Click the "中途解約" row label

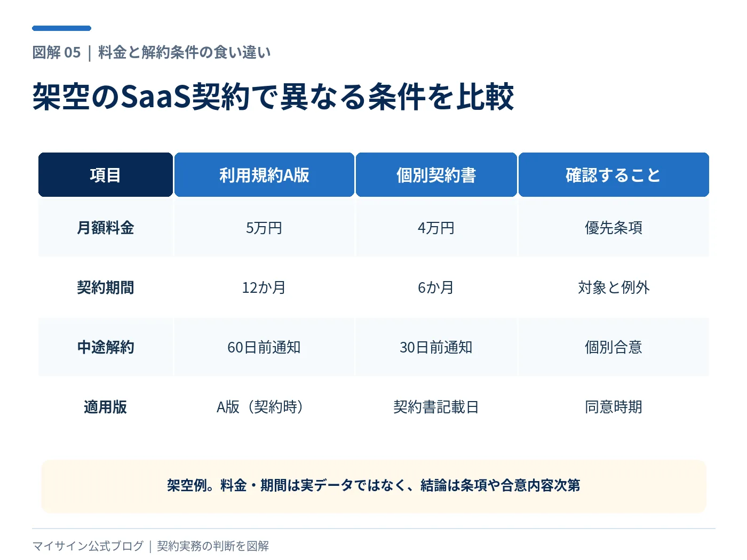point(106,347)
